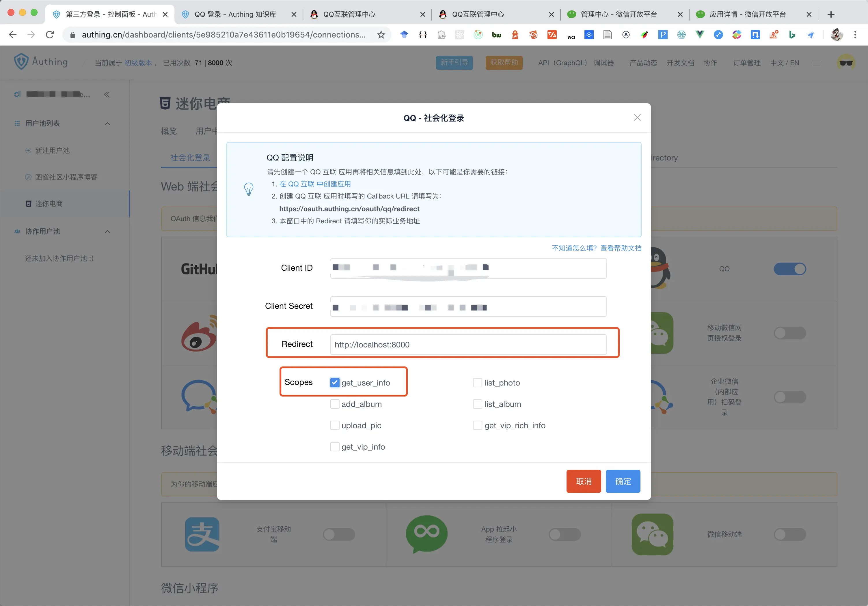The image size is (868, 606).
Task: Click the Alipay mobile logo icon
Action: 202,534
